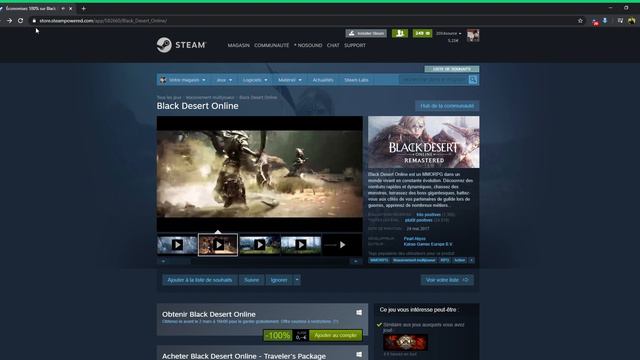Open the NOSOUND profile menu
This screenshot has height=360, width=640.
coord(308,45)
